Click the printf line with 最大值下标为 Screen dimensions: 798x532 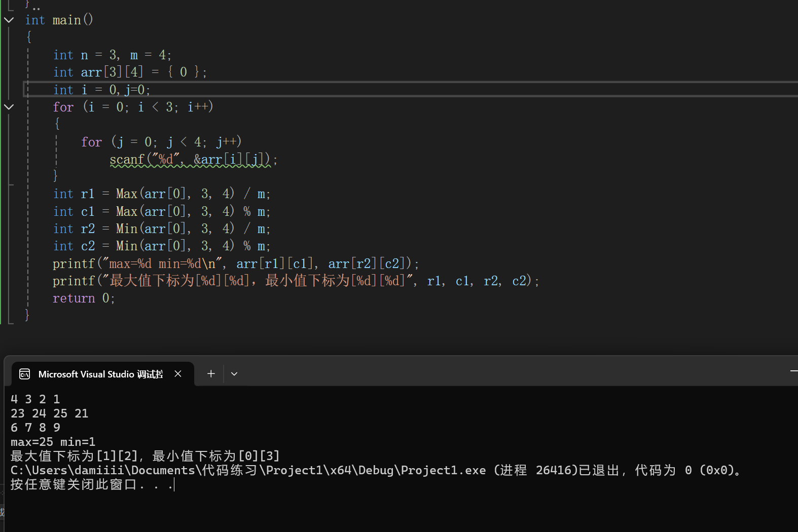[296, 281]
